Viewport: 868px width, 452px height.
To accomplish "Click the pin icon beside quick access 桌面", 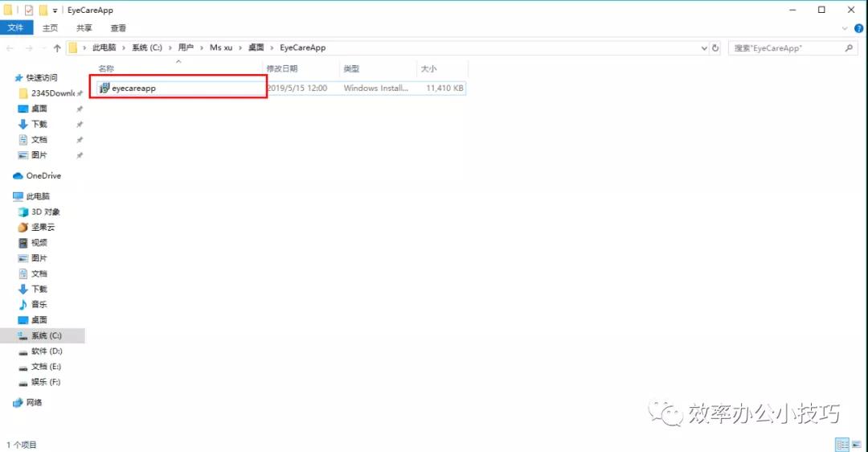I will pyautogui.click(x=80, y=109).
